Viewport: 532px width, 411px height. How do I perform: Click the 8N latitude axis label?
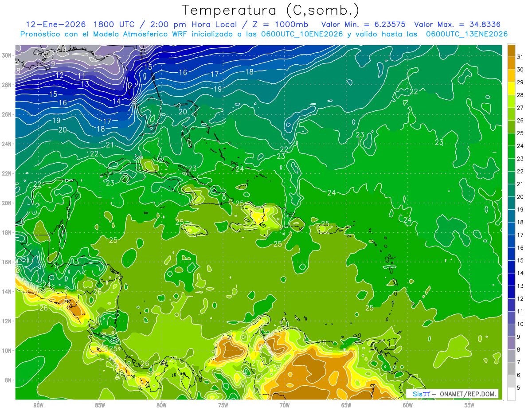9,380
